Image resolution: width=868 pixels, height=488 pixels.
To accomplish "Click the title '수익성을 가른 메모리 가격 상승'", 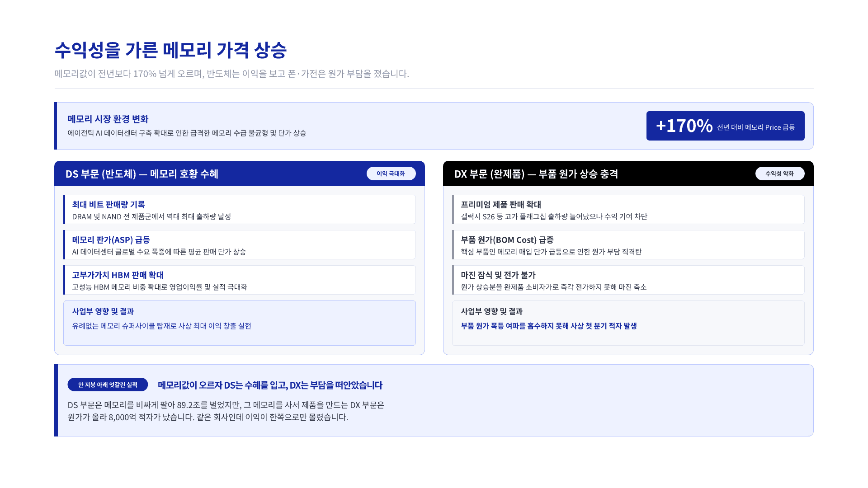I will pyautogui.click(x=170, y=50).
